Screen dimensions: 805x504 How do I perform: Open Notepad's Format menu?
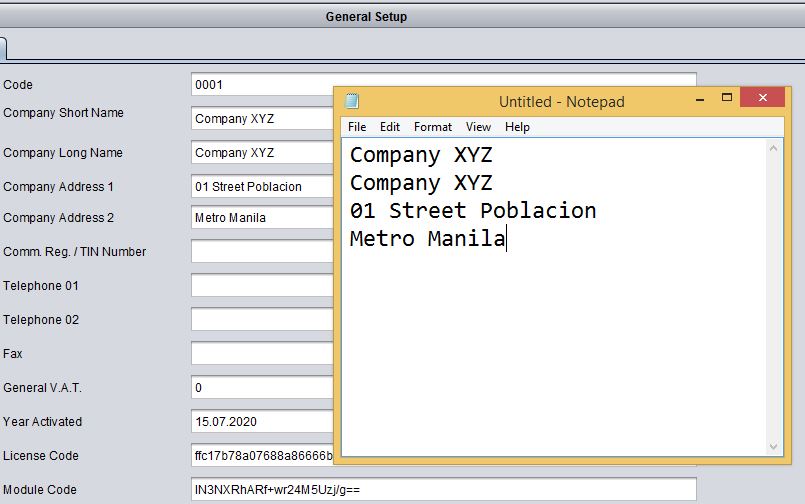pos(433,127)
